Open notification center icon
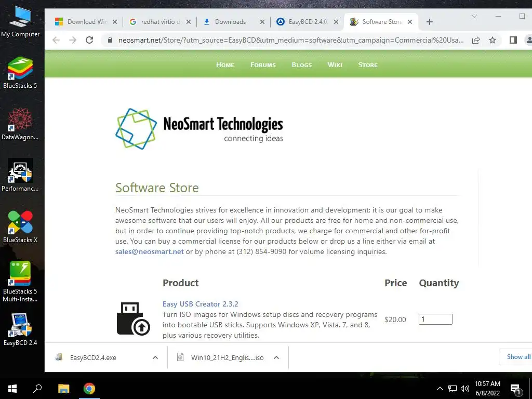This screenshot has height=399, width=532. tap(516, 389)
